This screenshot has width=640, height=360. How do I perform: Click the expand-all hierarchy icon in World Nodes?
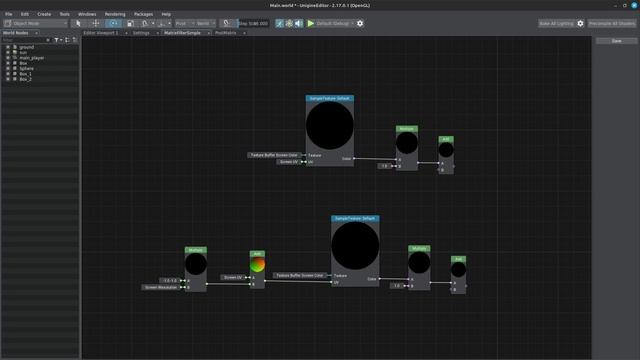click(x=67, y=40)
